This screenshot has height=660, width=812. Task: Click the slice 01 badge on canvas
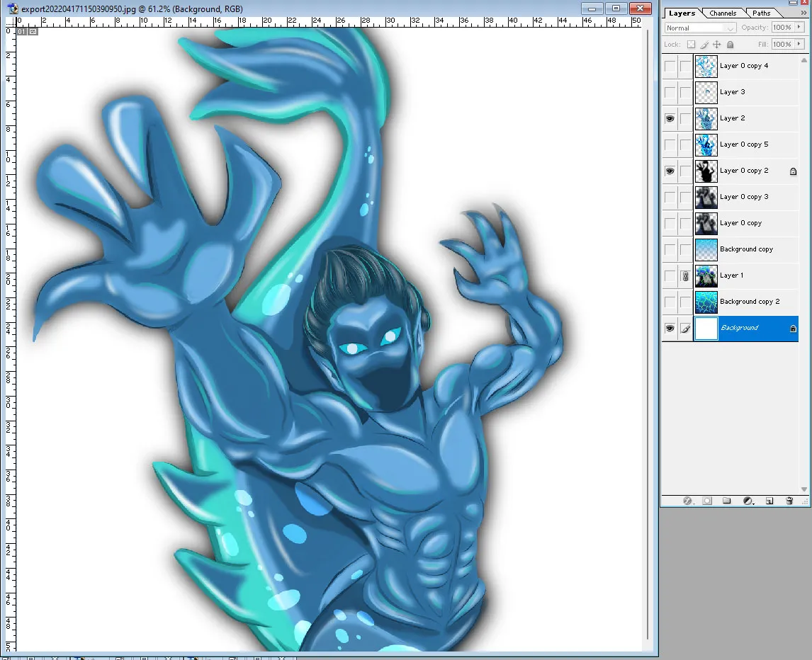point(21,32)
